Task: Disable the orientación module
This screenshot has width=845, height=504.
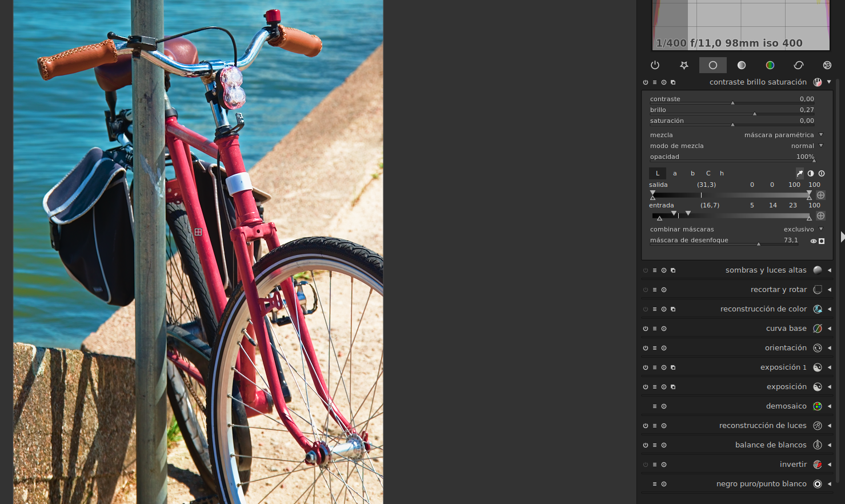Action: click(646, 348)
